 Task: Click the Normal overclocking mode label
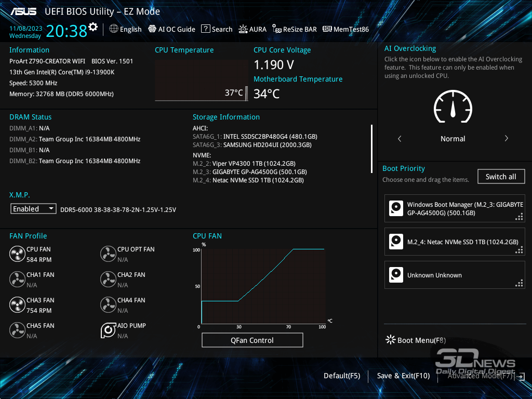453,139
